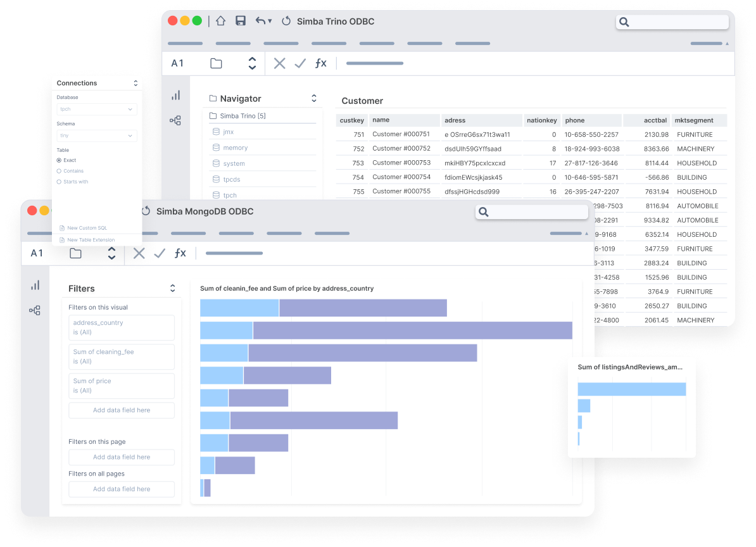The image size is (756, 547).
Task: Click the search field in Simba MongoDB ODBC
Action: [x=532, y=211]
